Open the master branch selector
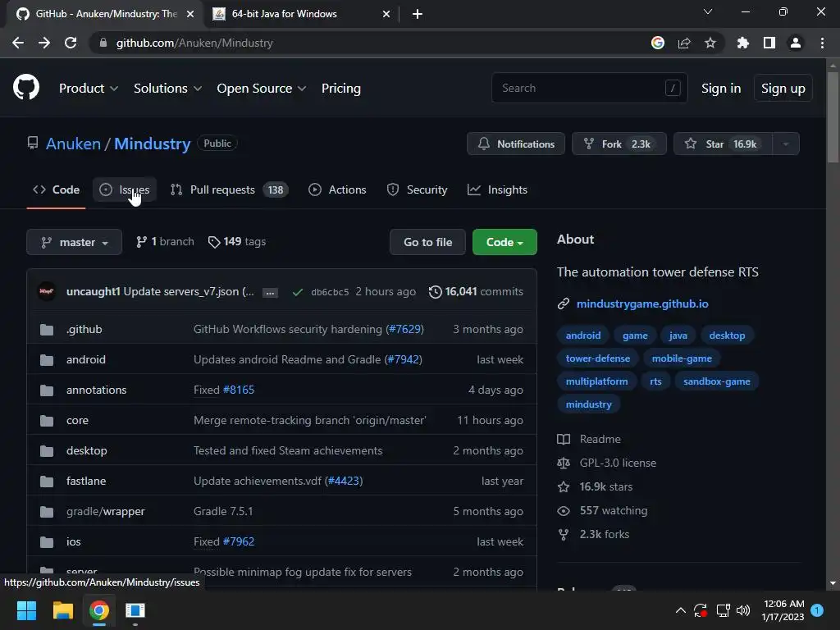 point(74,242)
